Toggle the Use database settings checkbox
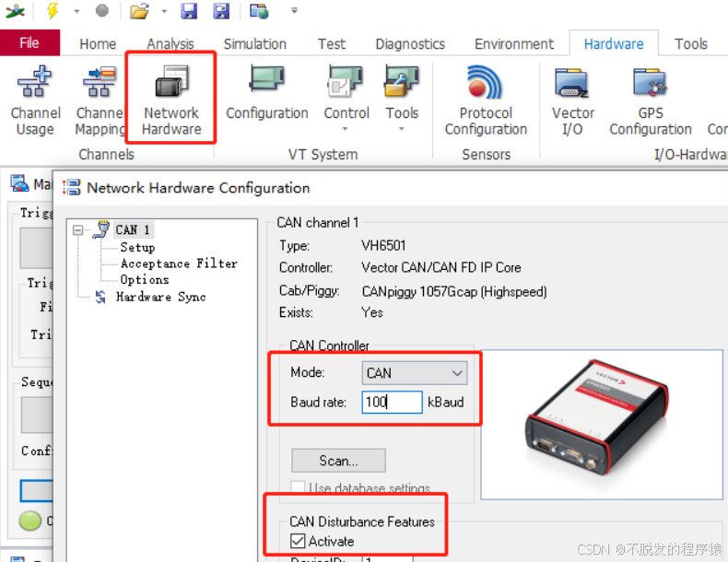 point(298,487)
